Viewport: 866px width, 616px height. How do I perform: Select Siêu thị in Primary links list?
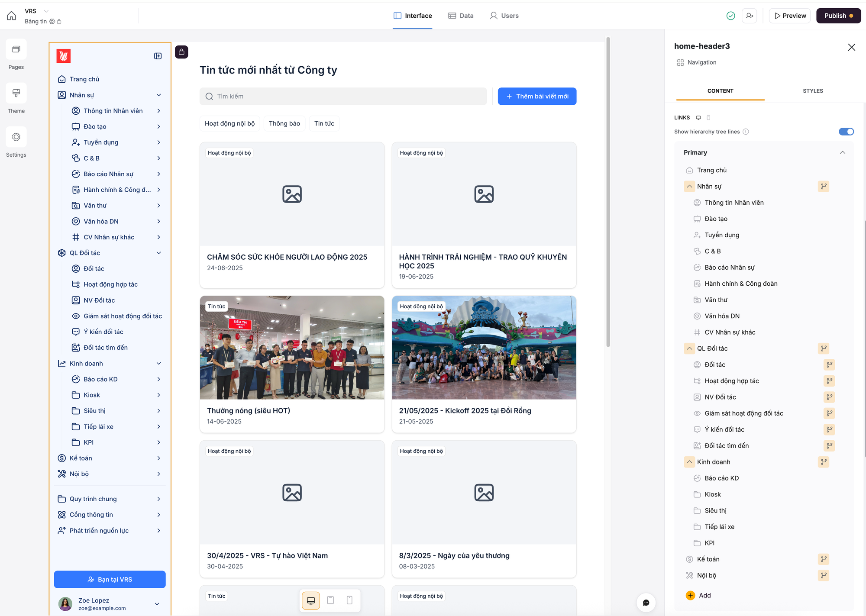[x=716, y=511]
